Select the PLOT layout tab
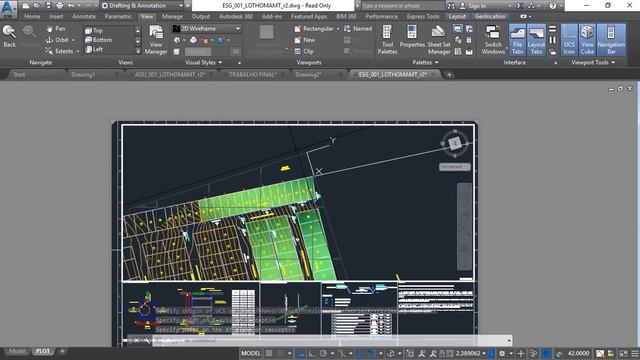This screenshot has height=360, width=640. (x=42, y=351)
